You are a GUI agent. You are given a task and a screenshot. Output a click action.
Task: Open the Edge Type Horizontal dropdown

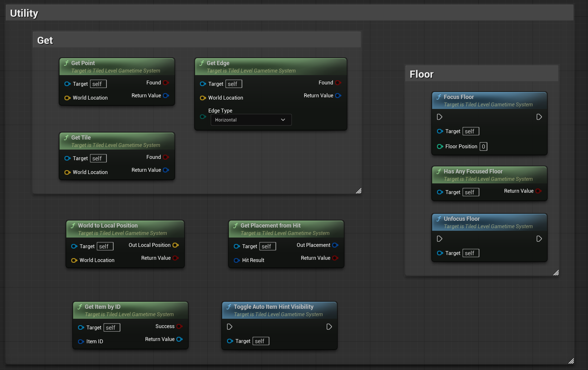pos(251,120)
